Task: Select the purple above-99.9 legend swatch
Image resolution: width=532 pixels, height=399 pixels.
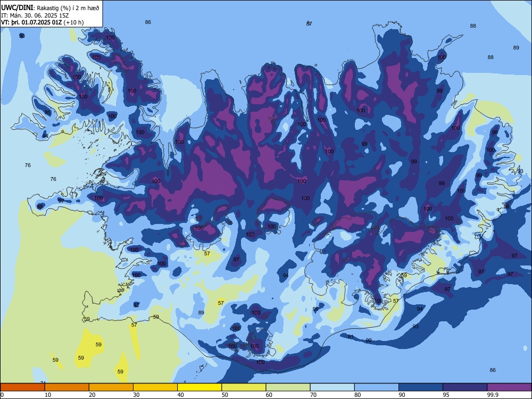Action: click(x=509, y=387)
